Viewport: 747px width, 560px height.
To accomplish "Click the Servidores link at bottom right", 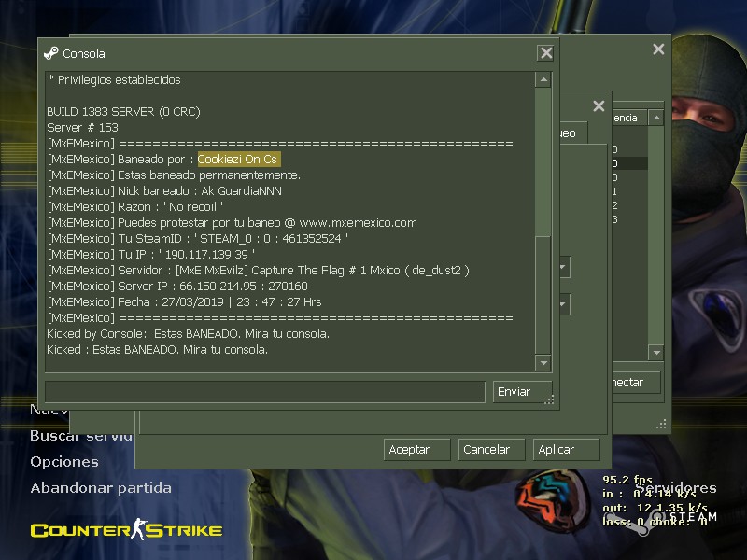I will point(676,487).
